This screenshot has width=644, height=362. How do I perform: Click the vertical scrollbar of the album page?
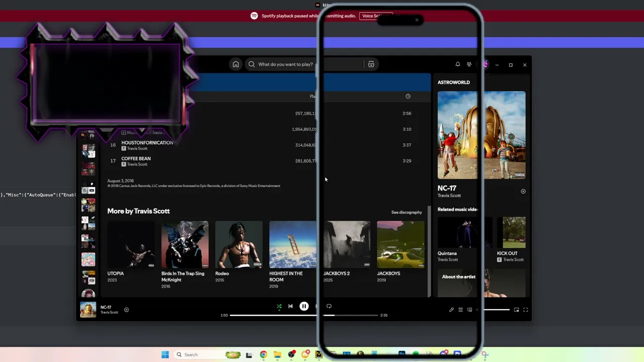(429, 251)
